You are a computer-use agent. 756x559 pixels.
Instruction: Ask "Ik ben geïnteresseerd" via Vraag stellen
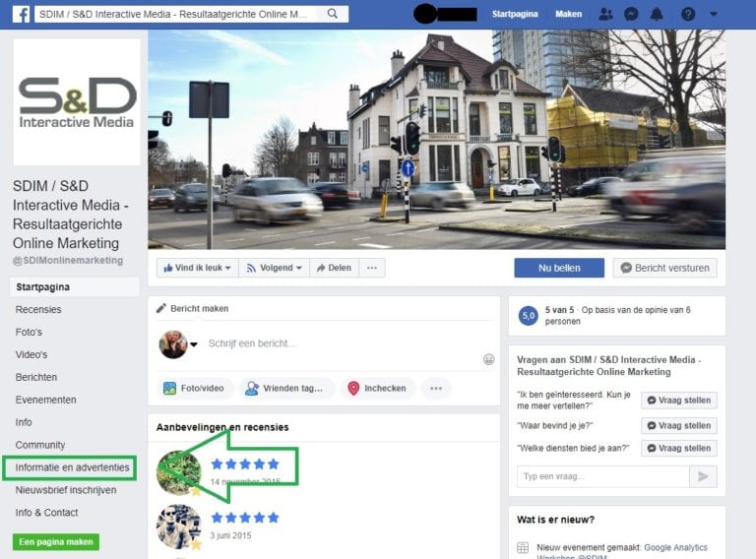pyautogui.click(x=679, y=401)
